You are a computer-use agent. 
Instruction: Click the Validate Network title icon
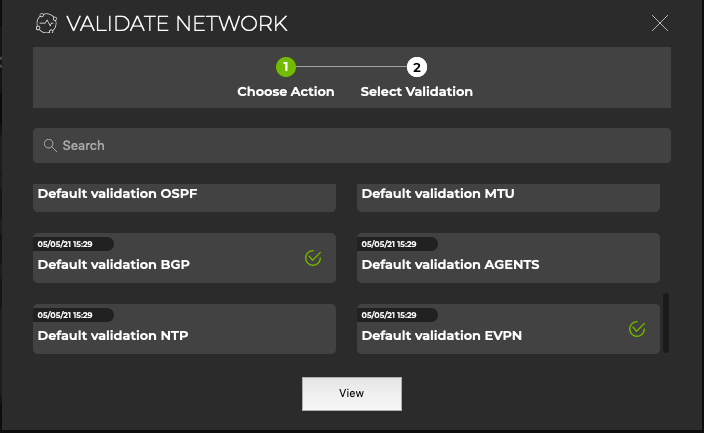click(47, 23)
